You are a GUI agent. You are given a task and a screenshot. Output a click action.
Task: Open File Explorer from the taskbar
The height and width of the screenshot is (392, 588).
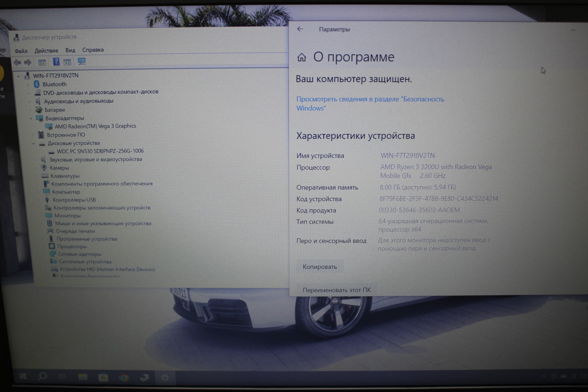pyautogui.click(x=83, y=377)
